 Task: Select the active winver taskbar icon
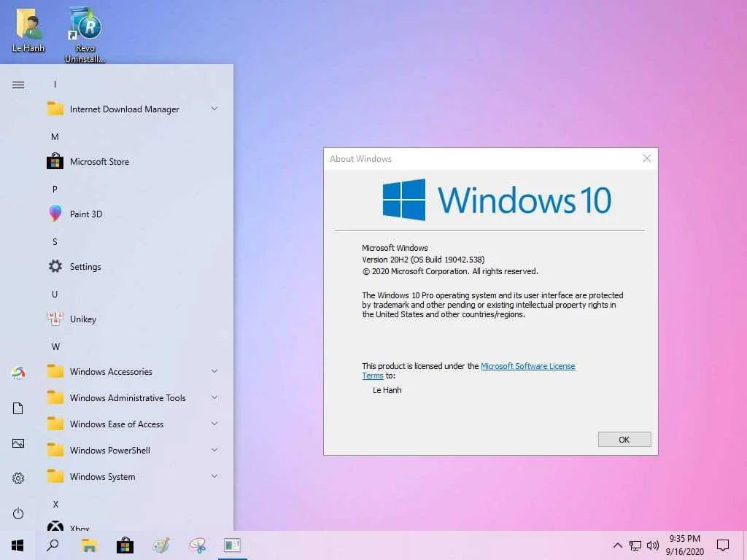(x=233, y=545)
